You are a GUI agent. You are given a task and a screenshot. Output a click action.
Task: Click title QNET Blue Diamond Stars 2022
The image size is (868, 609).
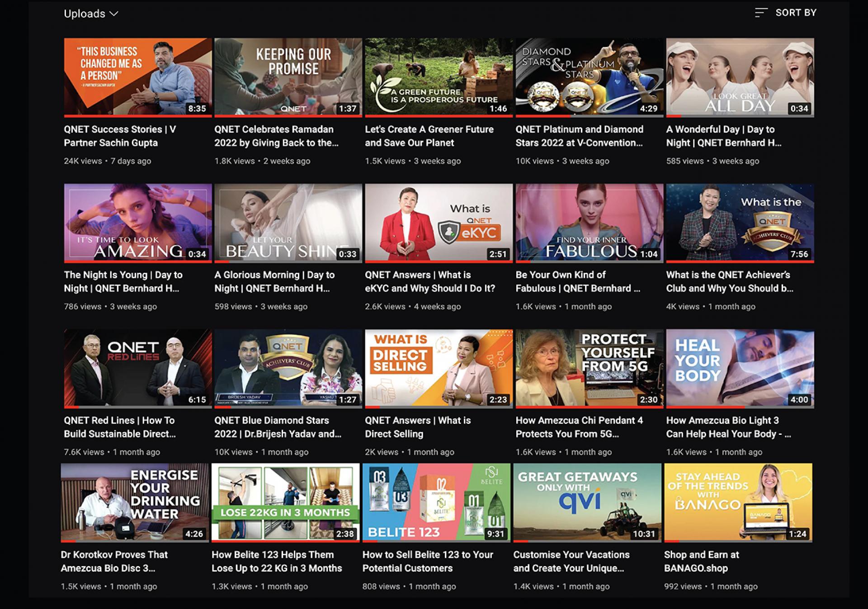click(278, 427)
